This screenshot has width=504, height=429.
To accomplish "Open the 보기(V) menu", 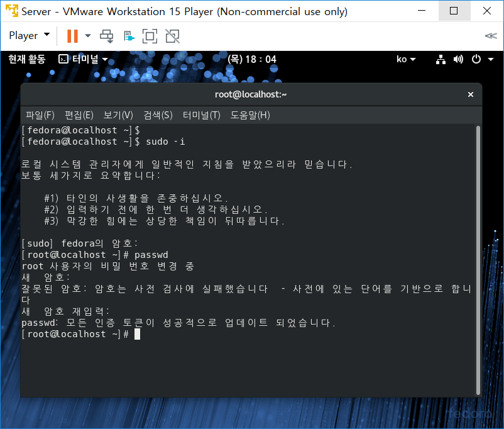I will point(118,115).
